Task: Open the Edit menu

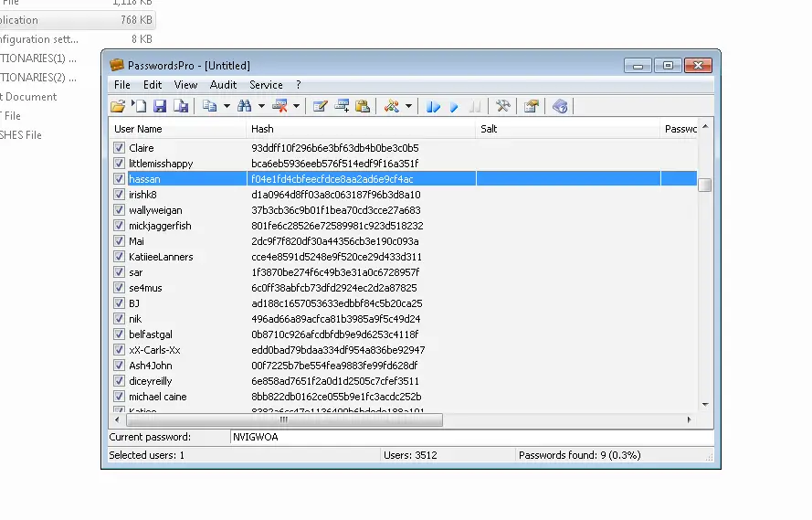Action: pyautogui.click(x=153, y=85)
